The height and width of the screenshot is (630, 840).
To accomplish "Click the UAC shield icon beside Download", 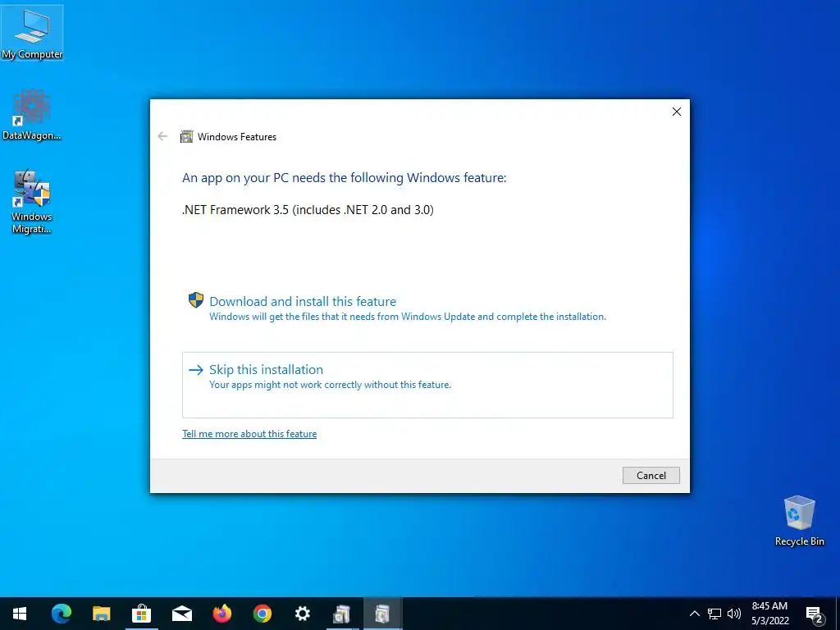I will pos(196,300).
